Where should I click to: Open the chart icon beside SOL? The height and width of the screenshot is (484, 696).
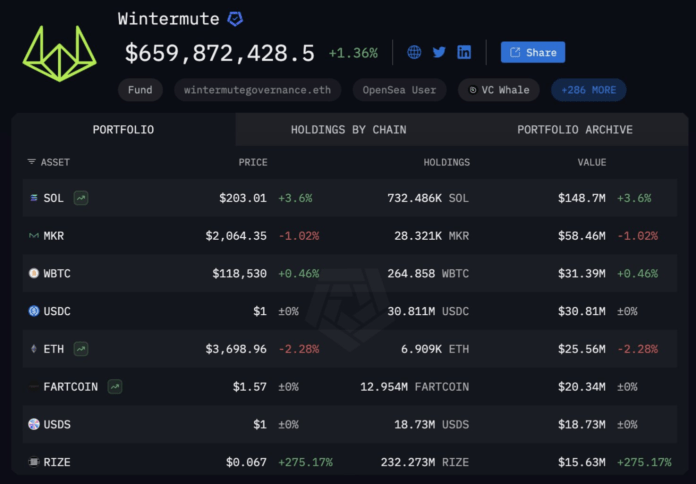[x=81, y=198]
